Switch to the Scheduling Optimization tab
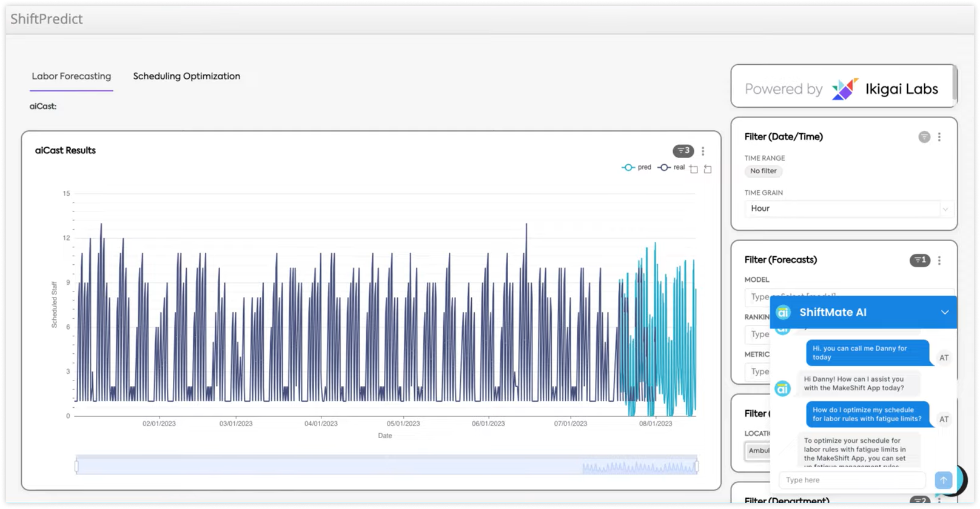Image resolution: width=980 pixels, height=509 pixels. coord(187,76)
